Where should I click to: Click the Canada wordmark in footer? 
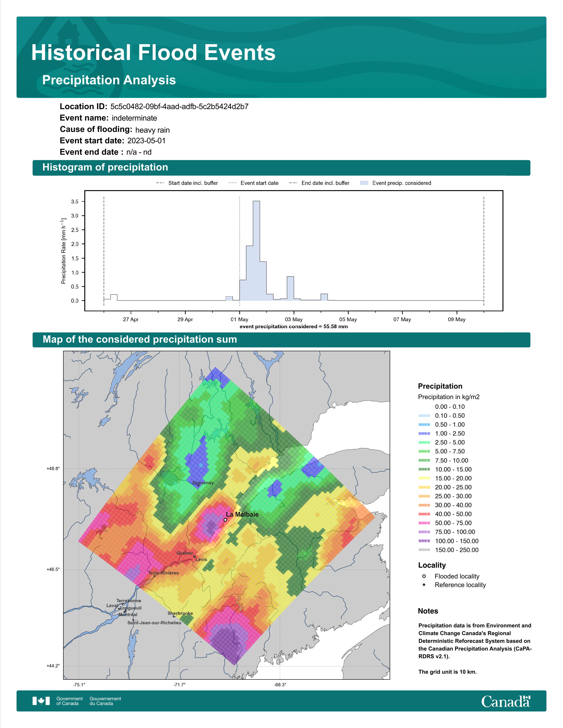point(506,701)
